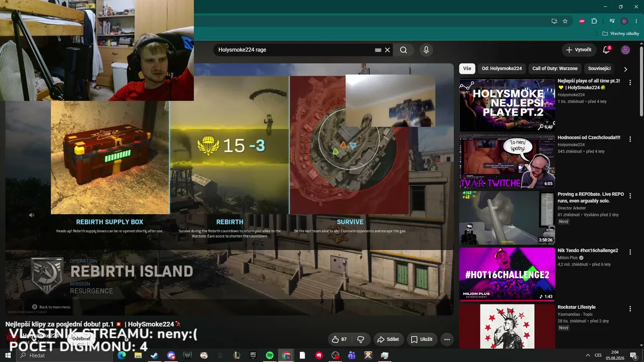Open Spotify from the taskbar

click(270, 355)
